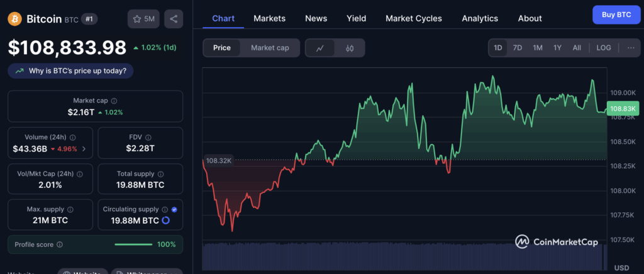Viewport: 644px width, 274px height.
Task: Click the Profile score 100% bar
Action: point(133,244)
